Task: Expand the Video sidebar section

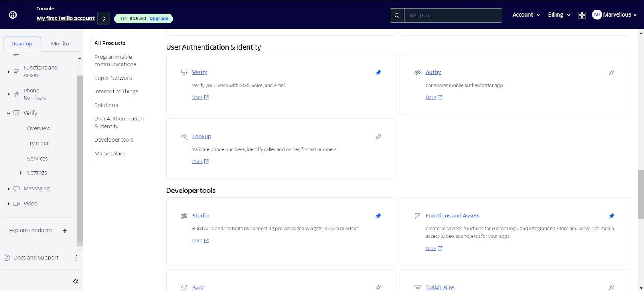Action: [8, 204]
